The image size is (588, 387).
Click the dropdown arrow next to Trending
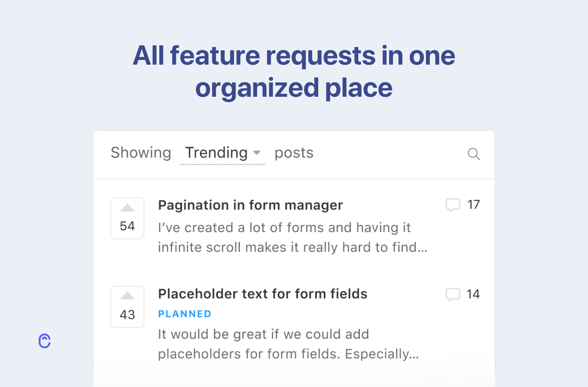click(x=257, y=153)
